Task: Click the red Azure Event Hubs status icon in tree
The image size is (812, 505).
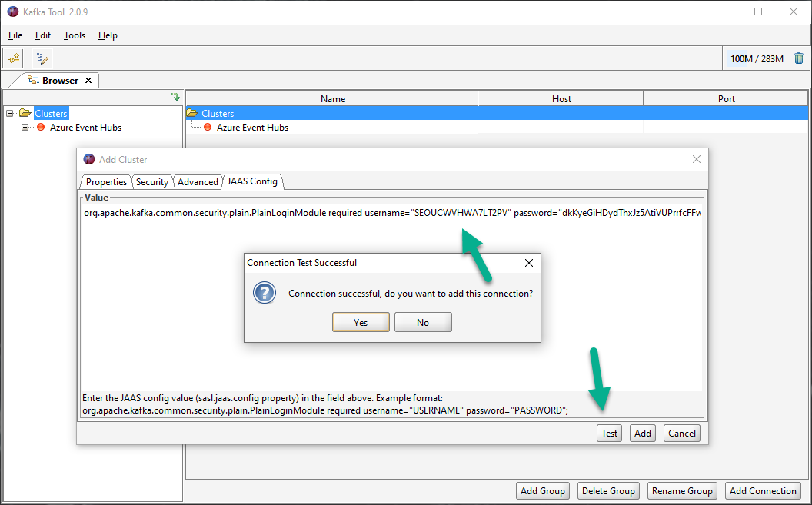Action: pos(41,127)
